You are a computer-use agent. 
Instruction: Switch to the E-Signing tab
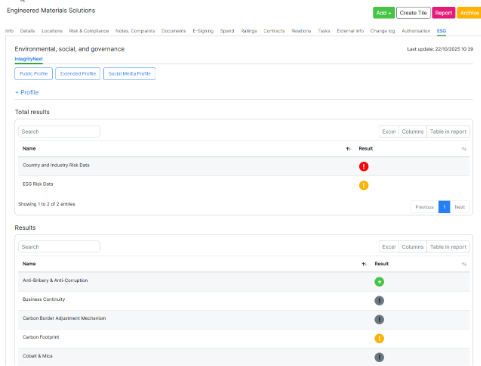[x=203, y=31]
